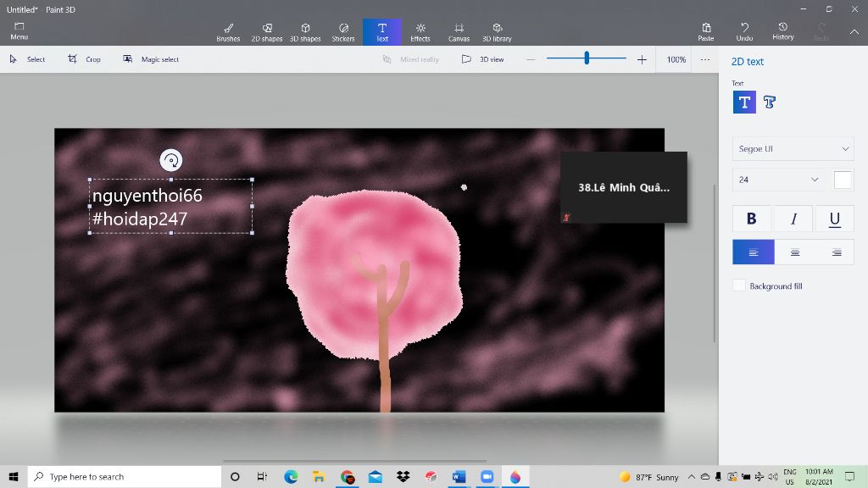This screenshot has height=488, width=868.
Task: Expand hidden system tray icons
Action: pos(692,476)
